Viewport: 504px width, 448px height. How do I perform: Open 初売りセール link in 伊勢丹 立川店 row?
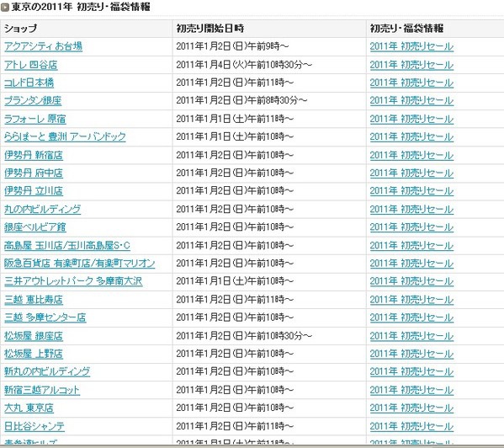coord(411,190)
